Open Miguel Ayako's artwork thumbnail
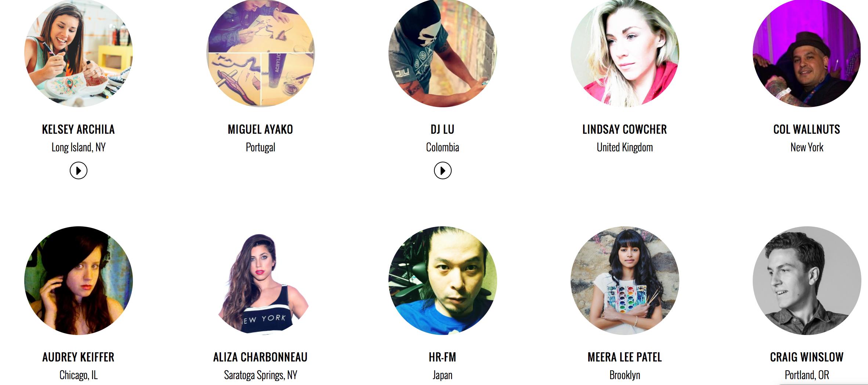 [x=261, y=53]
